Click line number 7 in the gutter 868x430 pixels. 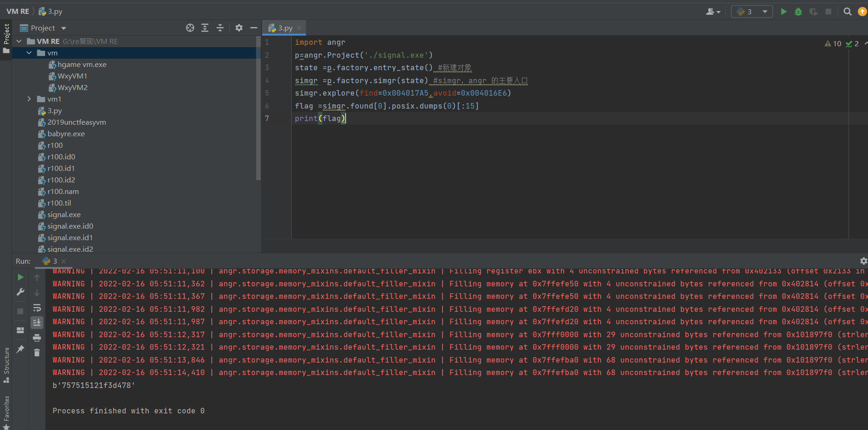267,118
